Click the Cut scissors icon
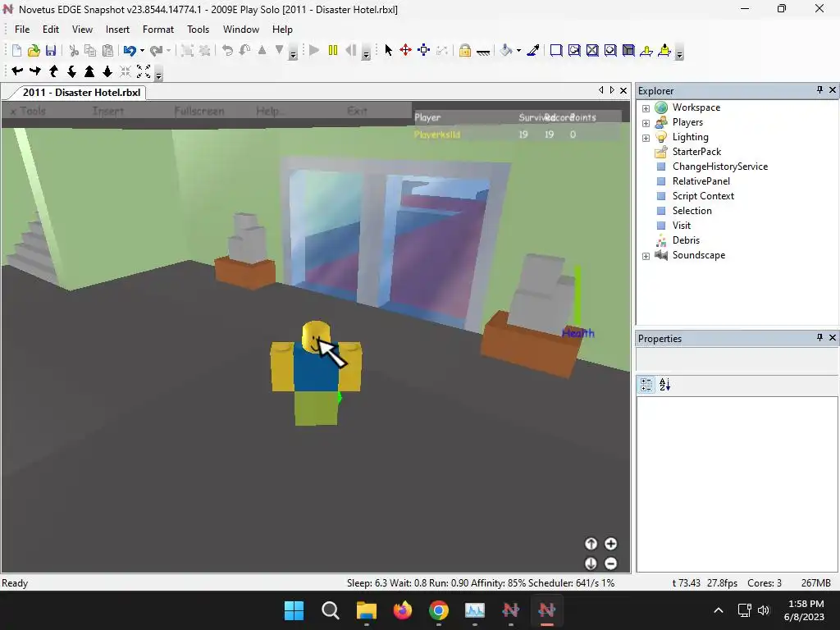This screenshot has height=630, width=840. [74, 50]
